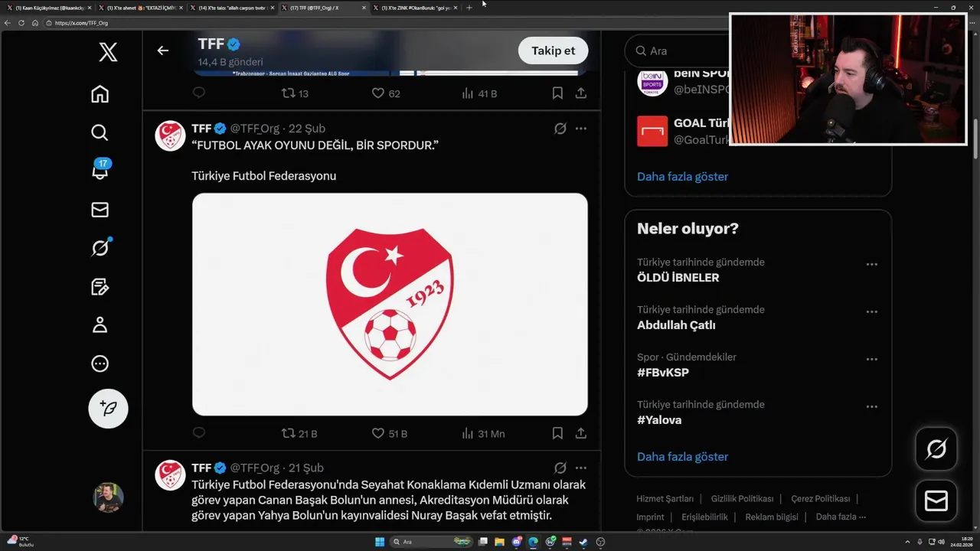Open more options on the 21 Şub post
Image resolution: width=980 pixels, height=551 pixels.
(x=581, y=468)
